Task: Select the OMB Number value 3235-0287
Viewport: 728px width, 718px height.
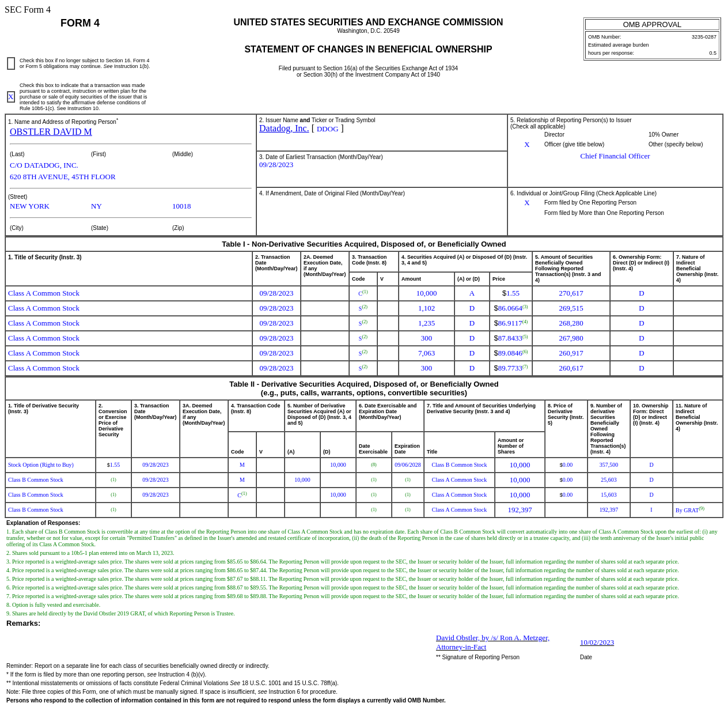Action: 704,37
